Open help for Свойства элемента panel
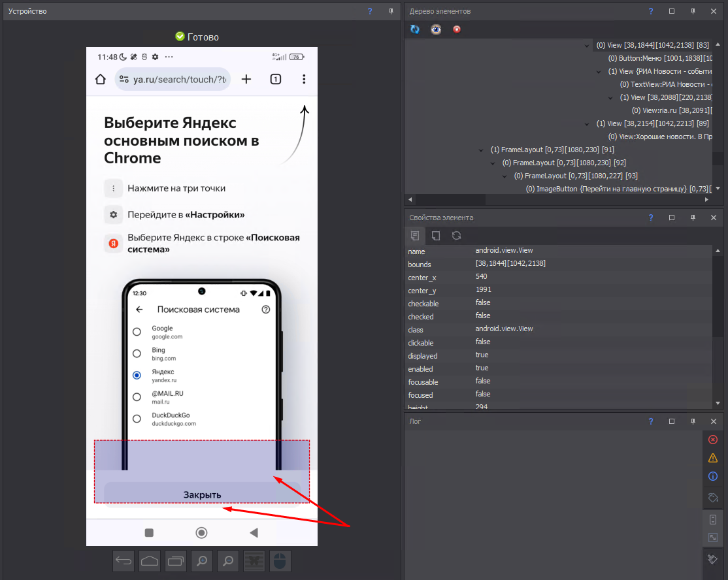 [650, 217]
